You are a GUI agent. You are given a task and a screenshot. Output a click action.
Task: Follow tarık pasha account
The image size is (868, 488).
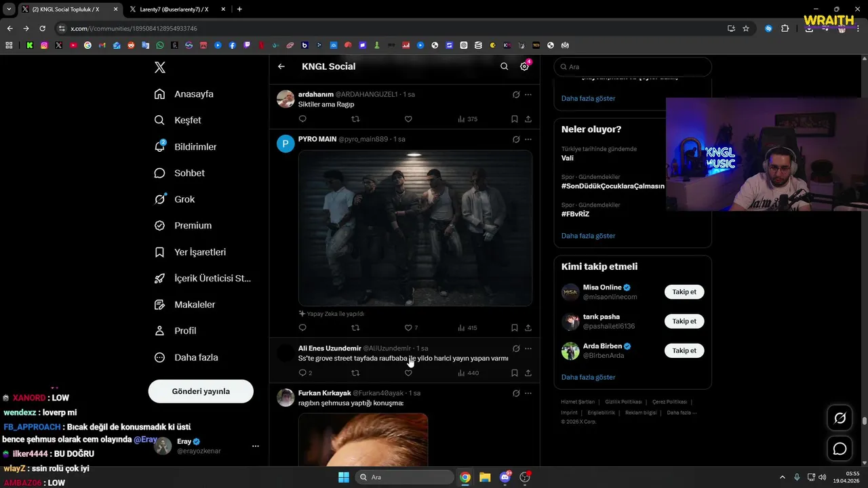pyautogui.click(x=684, y=321)
